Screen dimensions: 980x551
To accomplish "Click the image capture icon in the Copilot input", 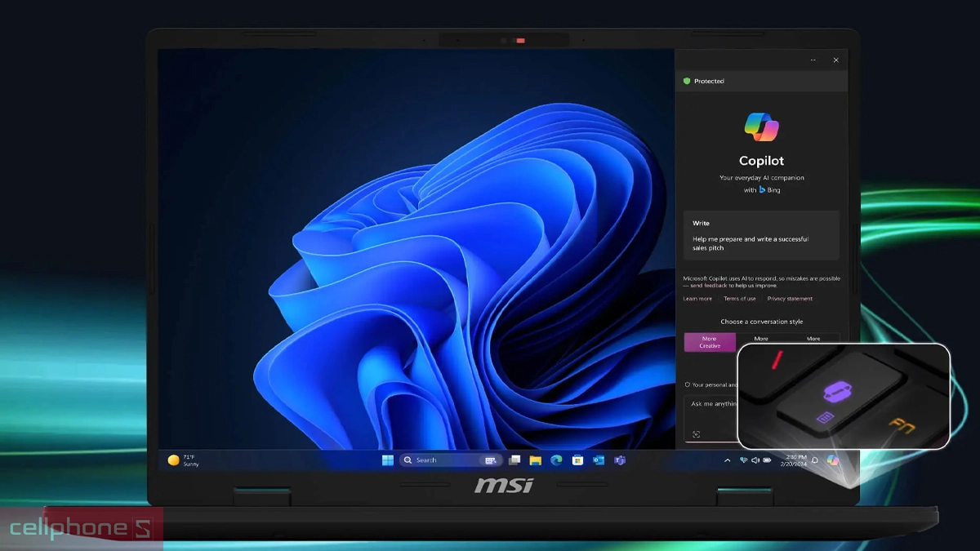I will pos(696,434).
